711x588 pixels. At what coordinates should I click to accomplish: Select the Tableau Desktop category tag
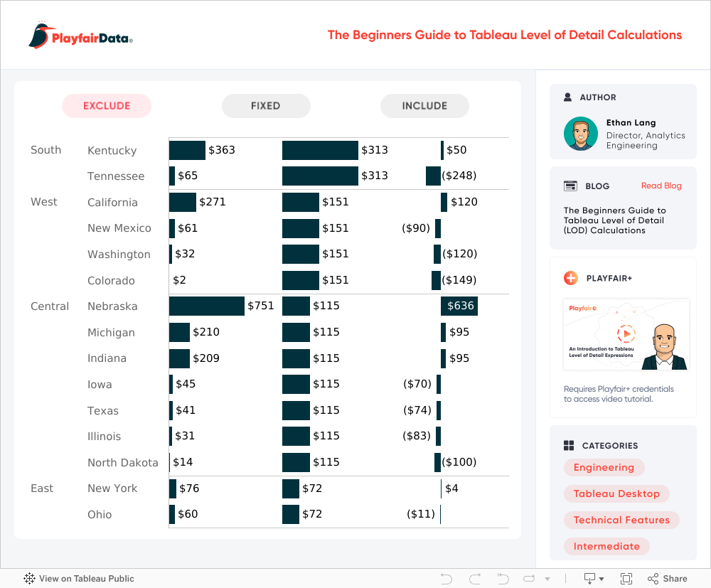[x=616, y=493]
